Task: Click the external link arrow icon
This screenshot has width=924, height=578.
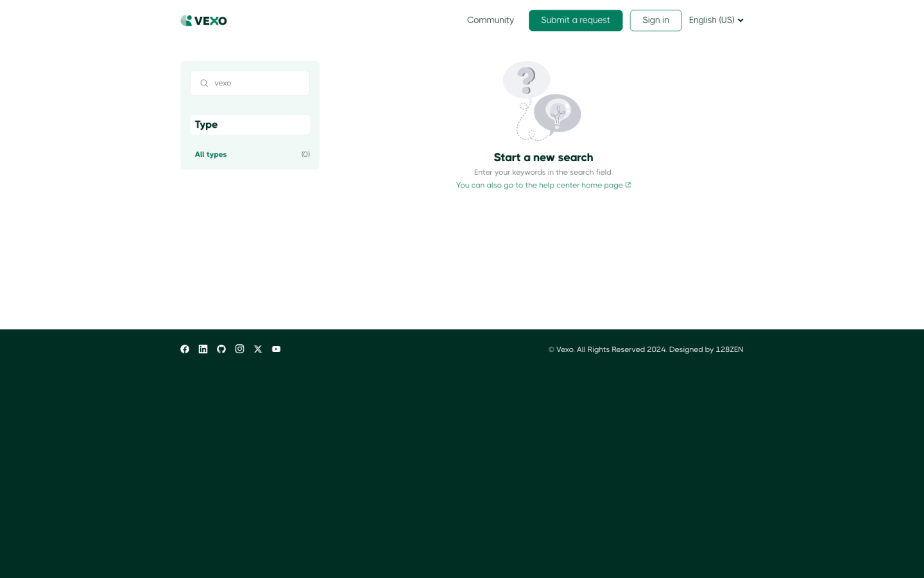Action: click(628, 185)
